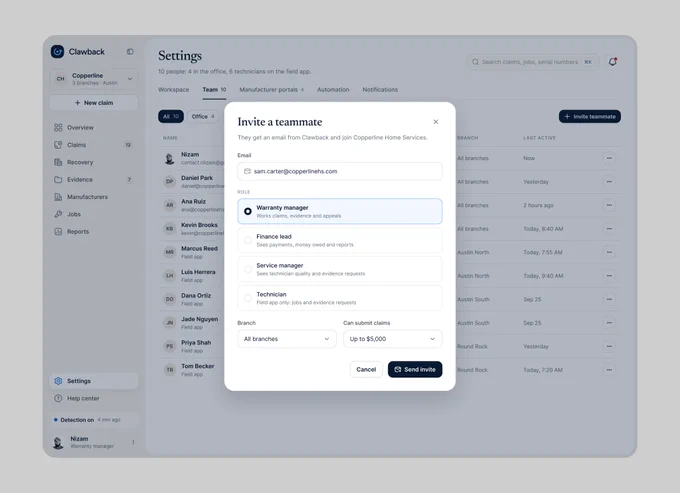The width and height of the screenshot is (680, 493).
Task: Click the Clawback logo icon
Action: point(57,52)
